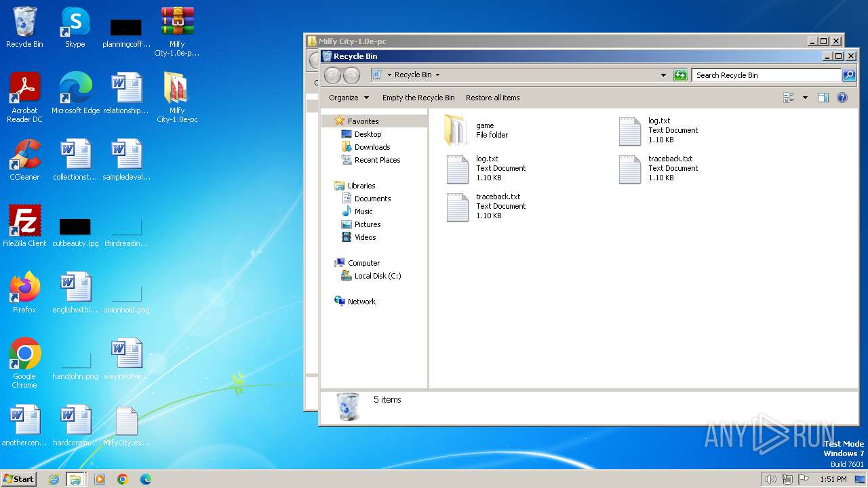Launch the Microsoft Edge desktop shortcut

[x=75, y=94]
